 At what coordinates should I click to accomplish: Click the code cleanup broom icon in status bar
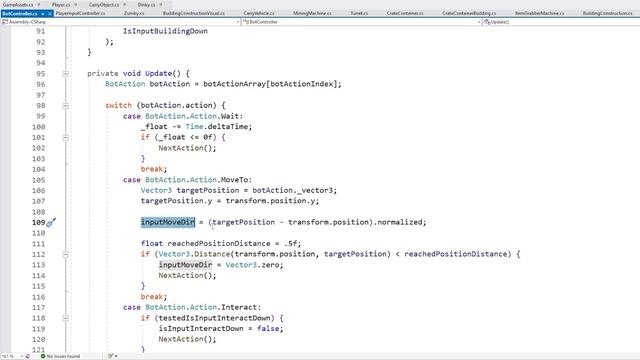point(110,356)
